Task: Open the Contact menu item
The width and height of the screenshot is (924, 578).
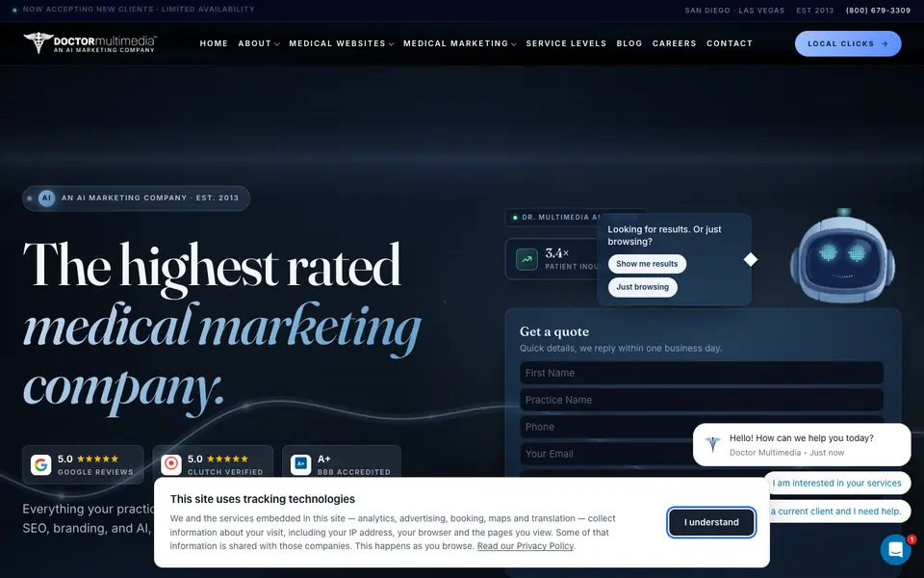Action: coord(730,43)
